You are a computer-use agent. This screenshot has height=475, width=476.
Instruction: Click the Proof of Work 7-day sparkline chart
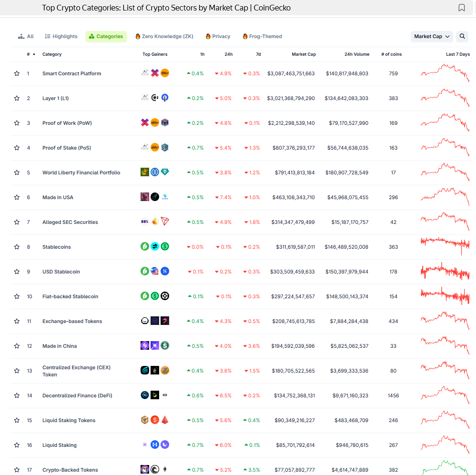[445, 122]
